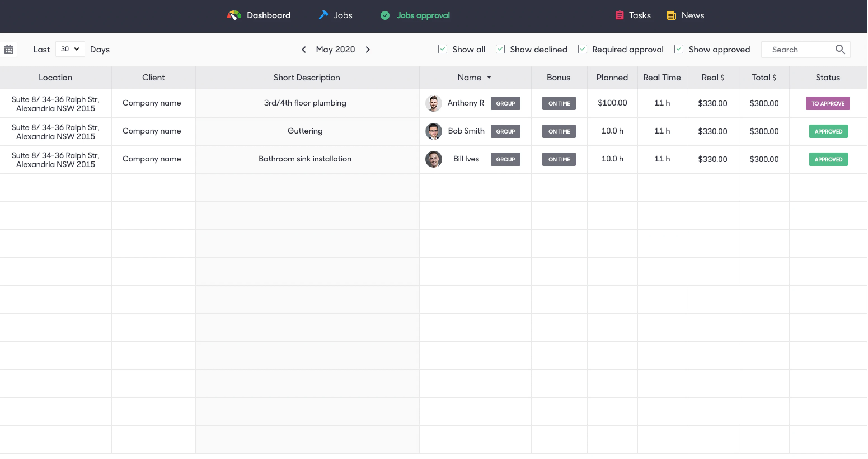868x459 pixels.
Task: Click the GROUP badge next to Bob Smith
Action: pos(505,131)
